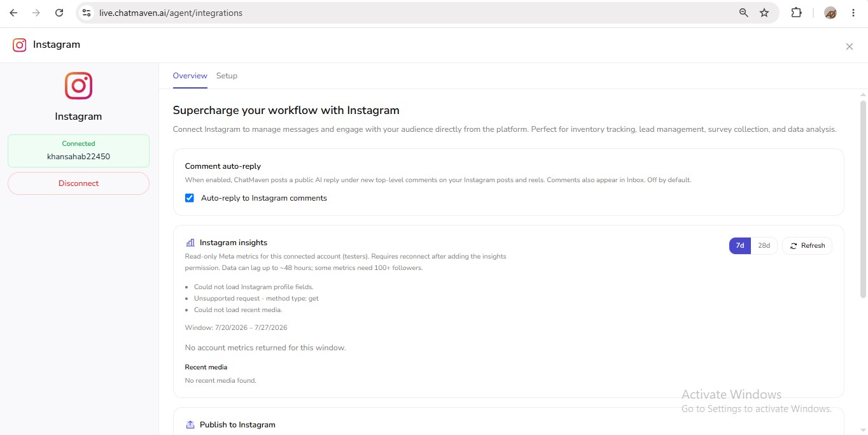Click the connected account khansahab22450
Viewport: 868px width, 435px height.
coord(79,156)
